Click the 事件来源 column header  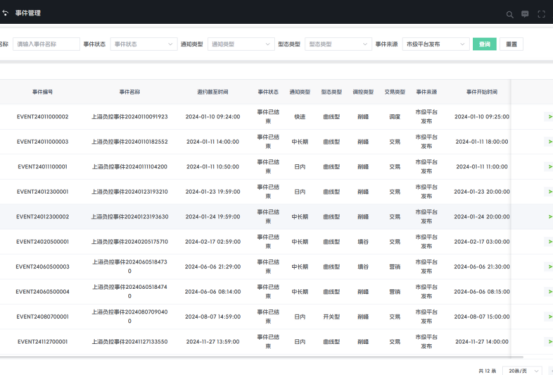426,92
